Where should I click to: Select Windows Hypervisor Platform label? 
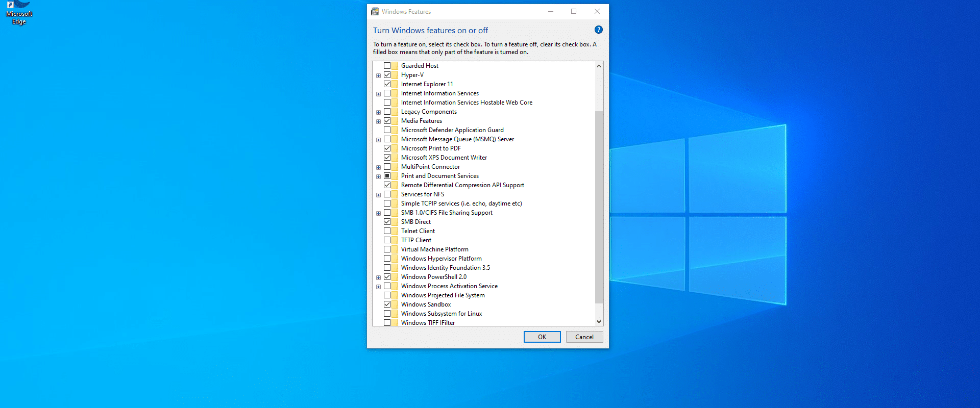[x=442, y=259]
